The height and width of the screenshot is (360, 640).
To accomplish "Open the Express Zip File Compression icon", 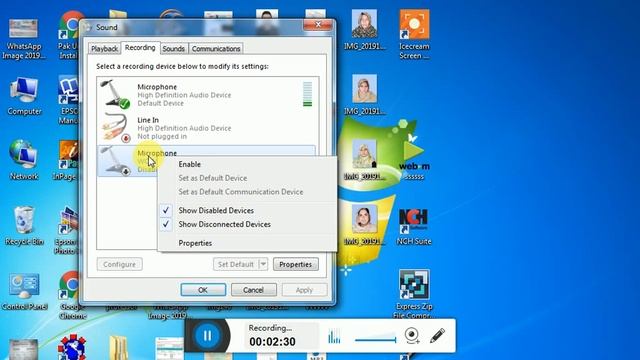I will [x=414, y=294].
